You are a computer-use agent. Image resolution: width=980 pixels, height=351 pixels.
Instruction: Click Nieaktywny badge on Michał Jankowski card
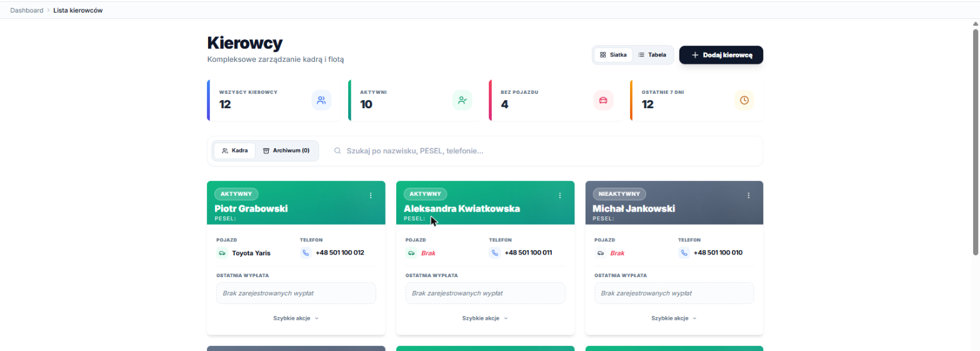pos(619,194)
